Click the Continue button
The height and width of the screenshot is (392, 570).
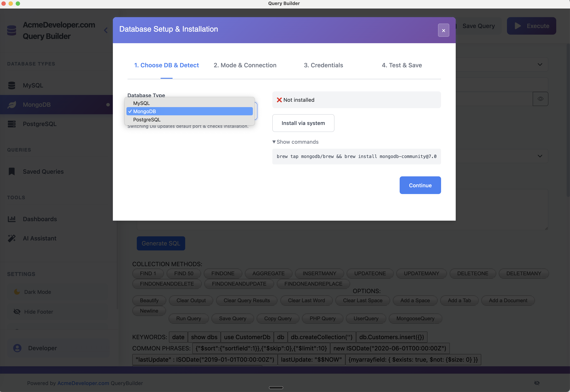(420, 185)
